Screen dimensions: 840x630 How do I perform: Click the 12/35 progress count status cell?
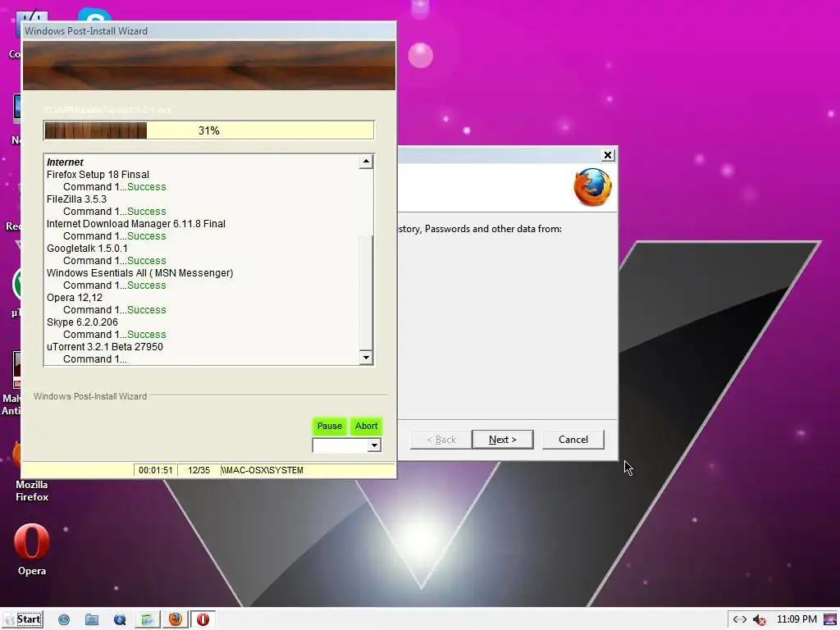pyautogui.click(x=199, y=470)
